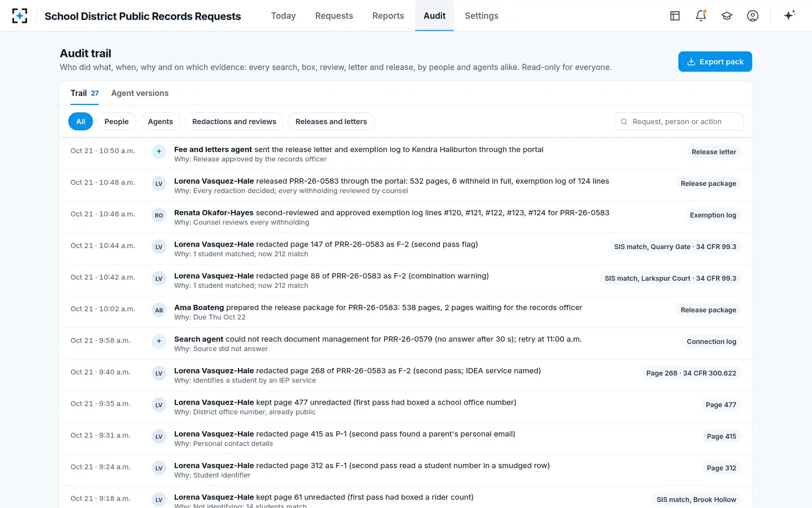Open the user account icon

pyautogui.click(x=753, y=16)
